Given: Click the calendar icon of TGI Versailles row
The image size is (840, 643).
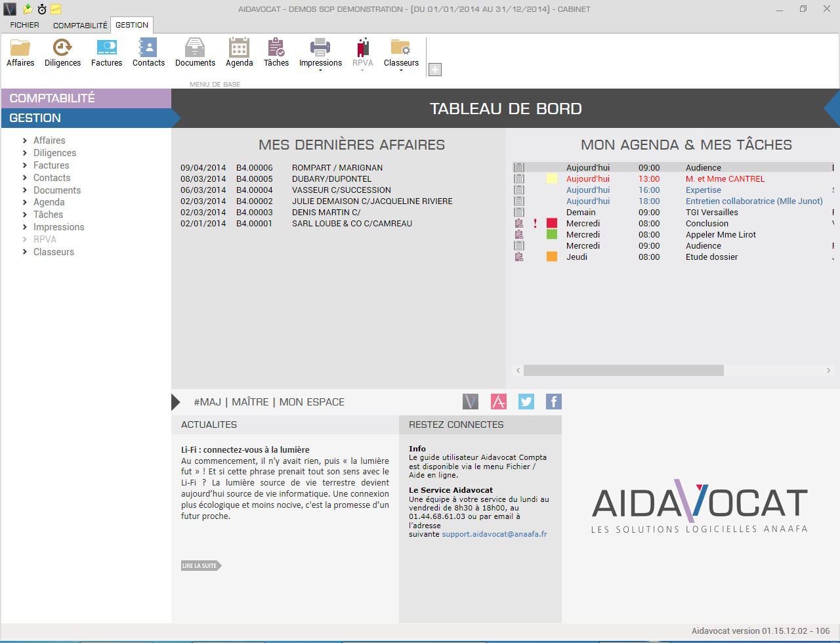Looking at the screenshot, I should (519, 212).
